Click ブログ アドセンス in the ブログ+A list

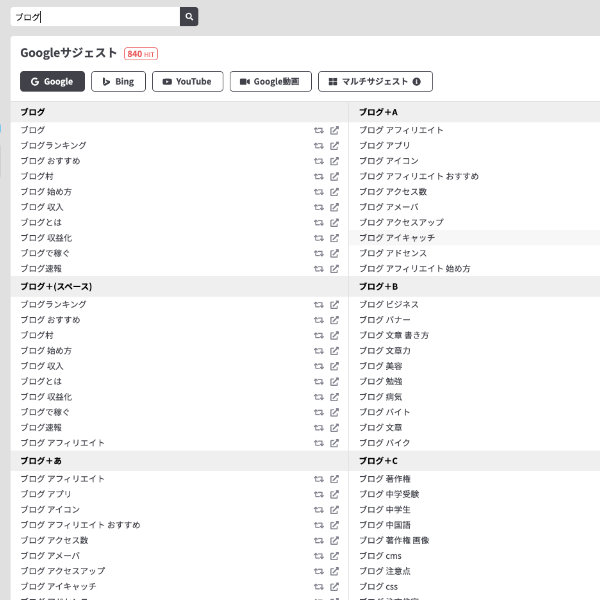pyautogui.click(x=393, y=253)
